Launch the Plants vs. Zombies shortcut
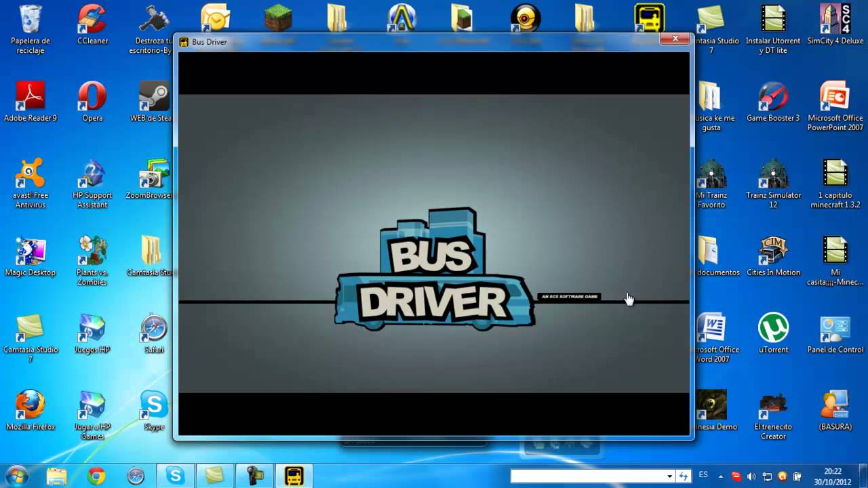Image resolution: width=868 pixels, height=488 pixels. pyautogui.click(x=92, y=260)
